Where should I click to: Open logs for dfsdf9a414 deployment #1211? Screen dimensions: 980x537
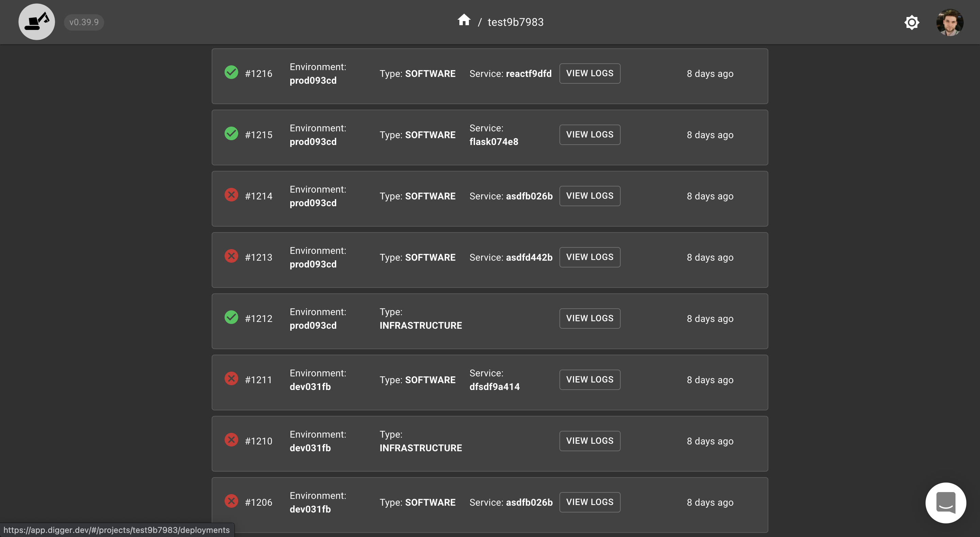click(589, 380)
